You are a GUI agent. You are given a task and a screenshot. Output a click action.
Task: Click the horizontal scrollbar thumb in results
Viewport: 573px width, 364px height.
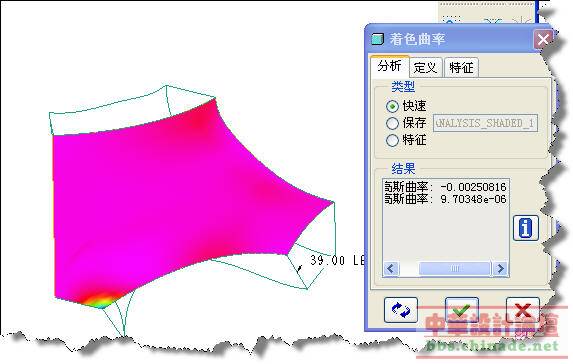(454, 269)
